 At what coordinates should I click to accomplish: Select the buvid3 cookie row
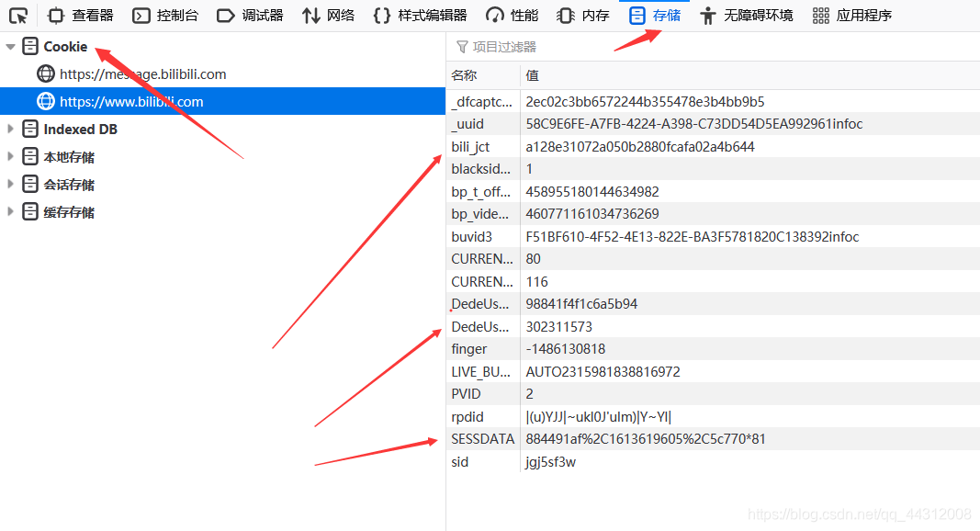pyautogui.click(x=713, y=236)
